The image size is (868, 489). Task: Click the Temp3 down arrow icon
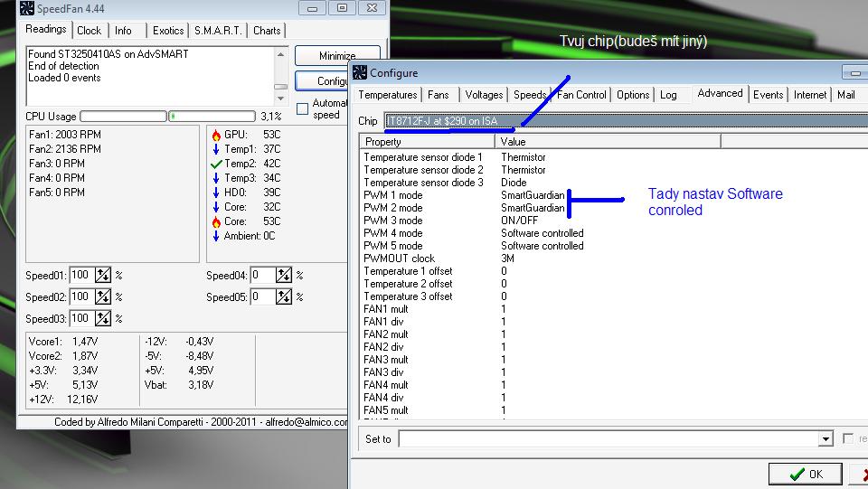(216, 178)
